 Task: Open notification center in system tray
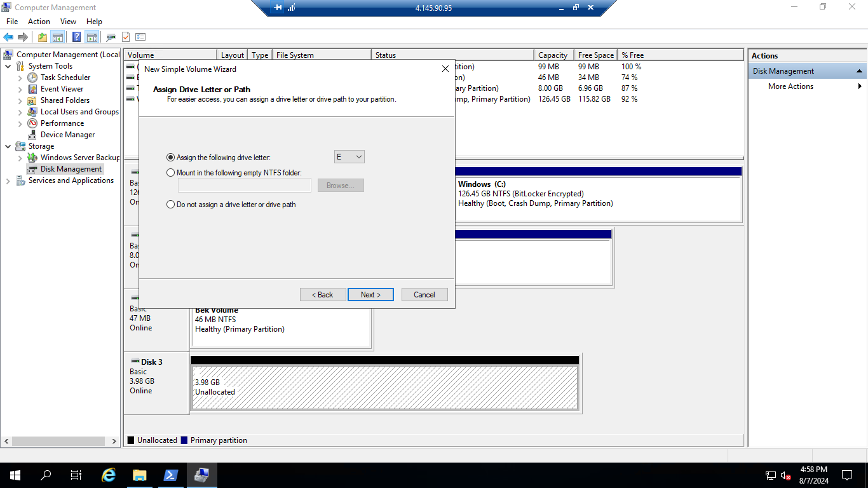(846, 475)
